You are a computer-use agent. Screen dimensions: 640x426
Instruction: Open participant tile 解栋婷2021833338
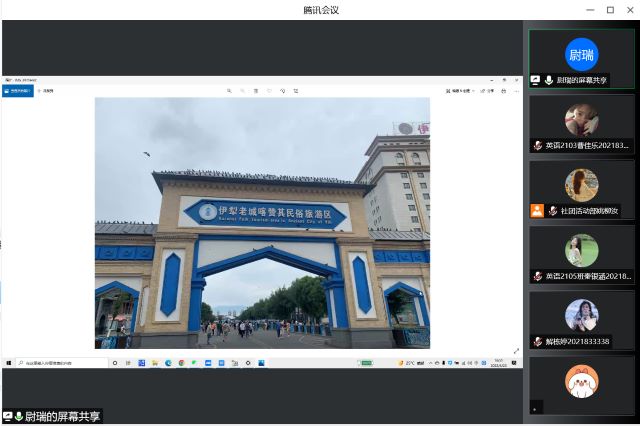[581, 320]
